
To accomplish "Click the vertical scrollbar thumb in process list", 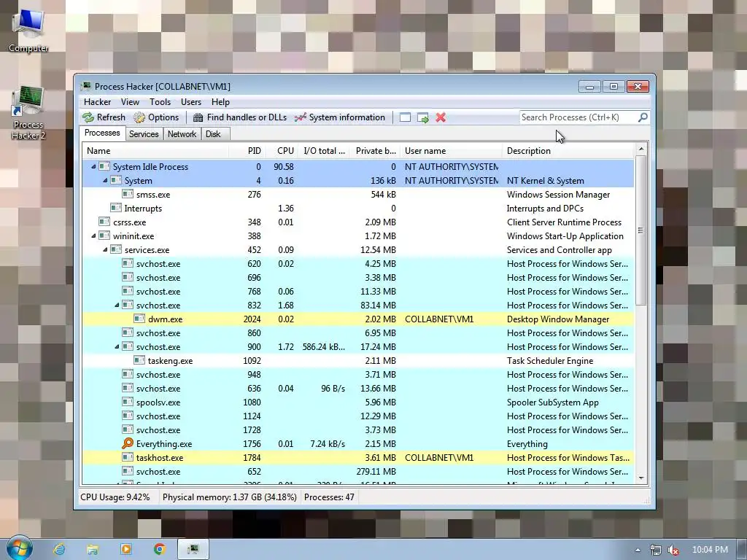I will pyautogui.click(x=641, y=230).
